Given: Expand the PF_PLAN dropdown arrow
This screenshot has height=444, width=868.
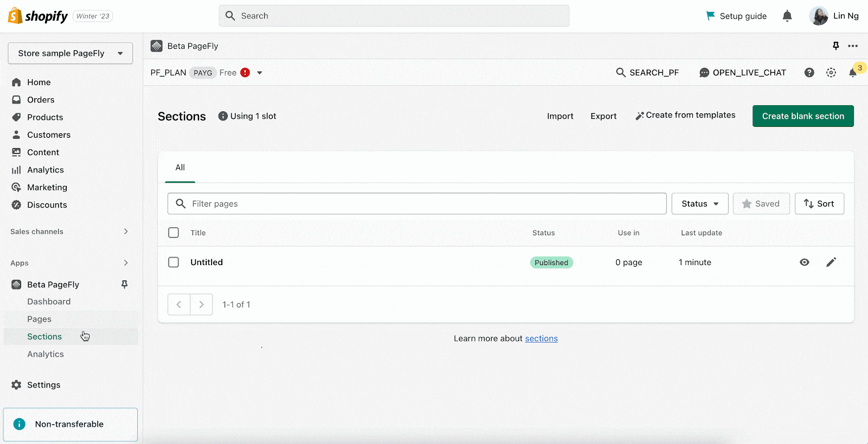Looking at the screenshot, I should [x=259, y=73].
